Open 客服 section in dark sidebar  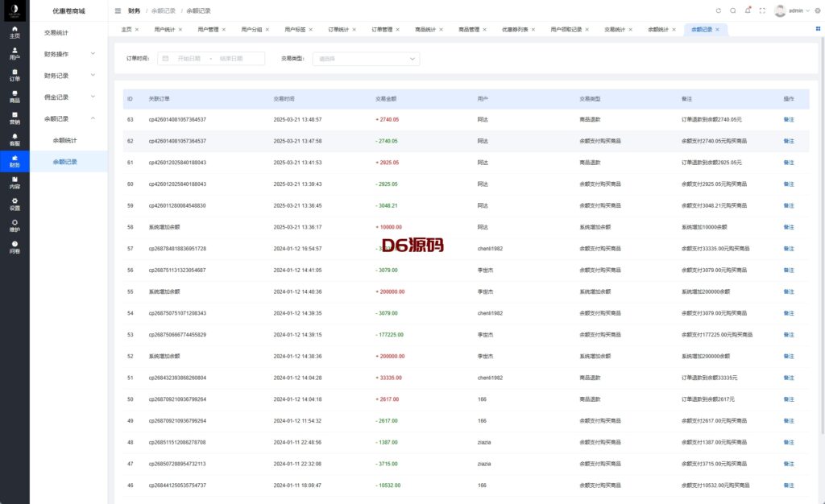pyautogui.click(x=15, y=140)
